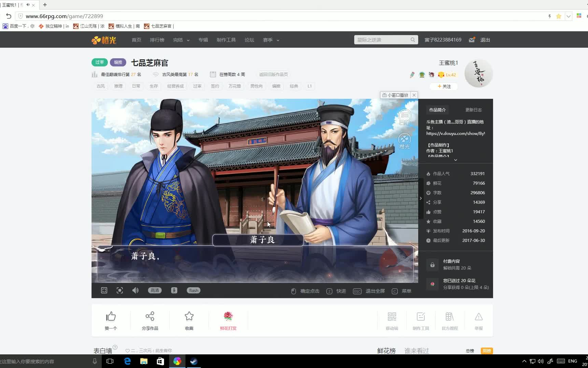Click the accessibility figure icon in player bar
The image size is (588, 368).
click(174, 290)
